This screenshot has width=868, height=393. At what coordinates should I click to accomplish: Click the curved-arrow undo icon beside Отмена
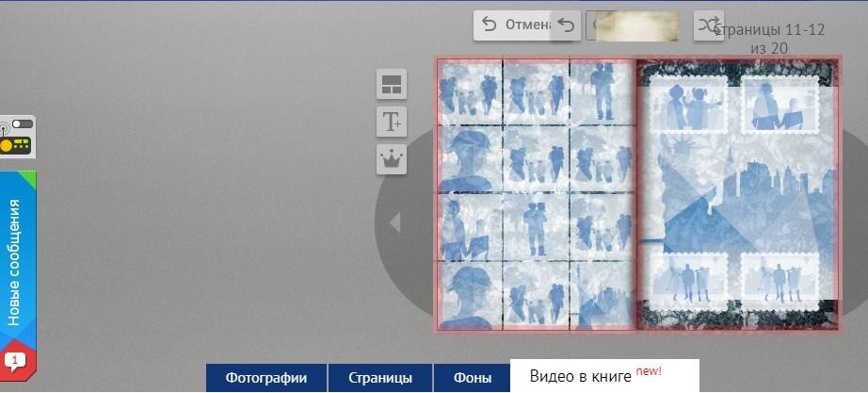(565, 25)
